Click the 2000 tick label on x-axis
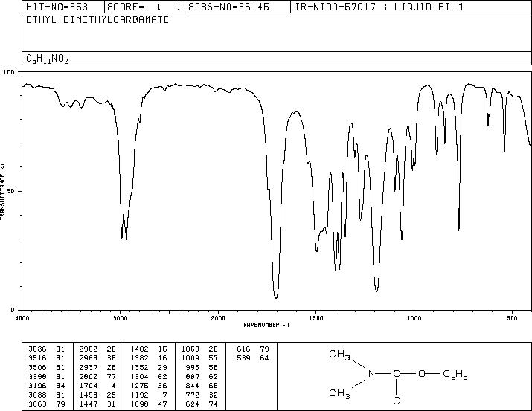 coord(218,318)
